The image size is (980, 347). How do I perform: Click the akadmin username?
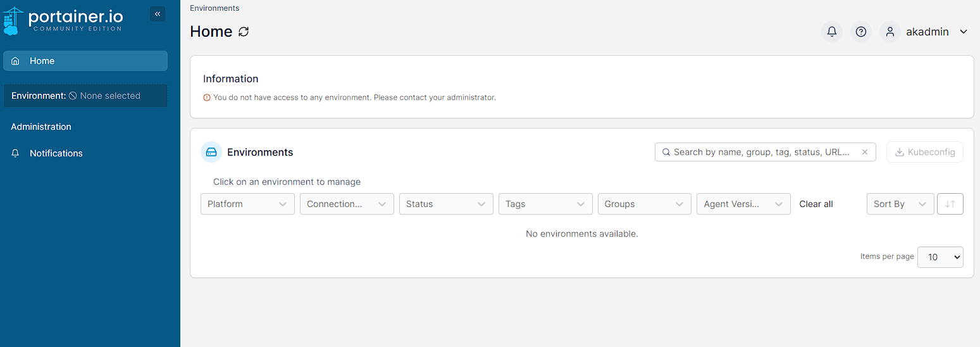pos(927,32)
